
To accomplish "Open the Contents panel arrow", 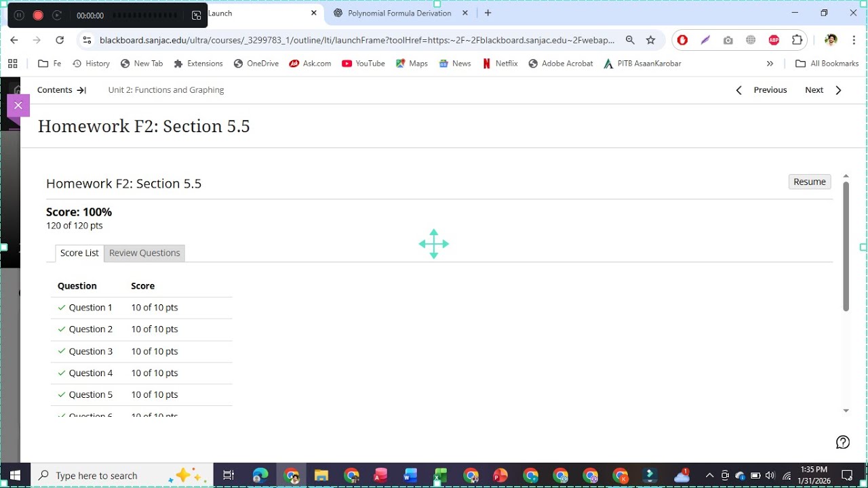I will click(x=81, y=90).
